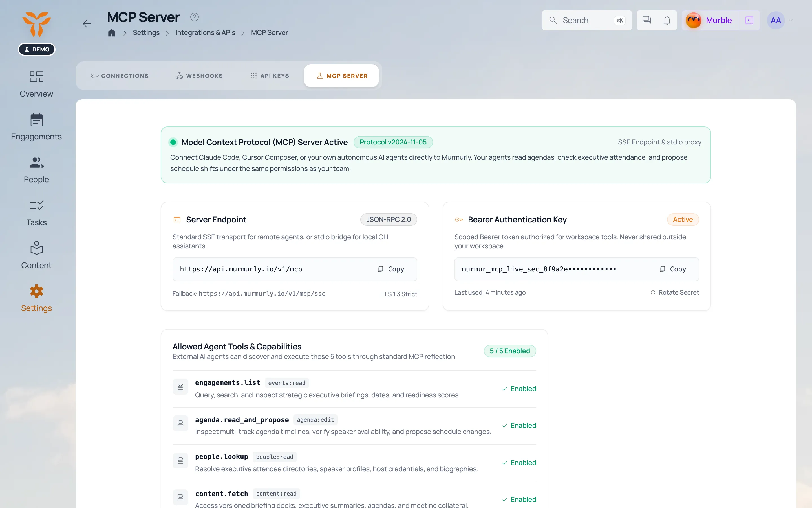
Task: Click the events:read scope tag
Action: [287, 383]
